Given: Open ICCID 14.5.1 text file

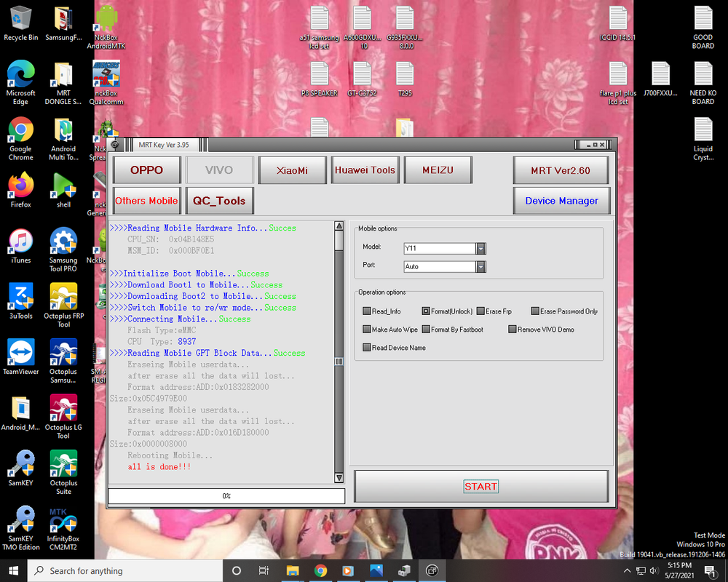Looking at the screenshot, I should [618, 23].
